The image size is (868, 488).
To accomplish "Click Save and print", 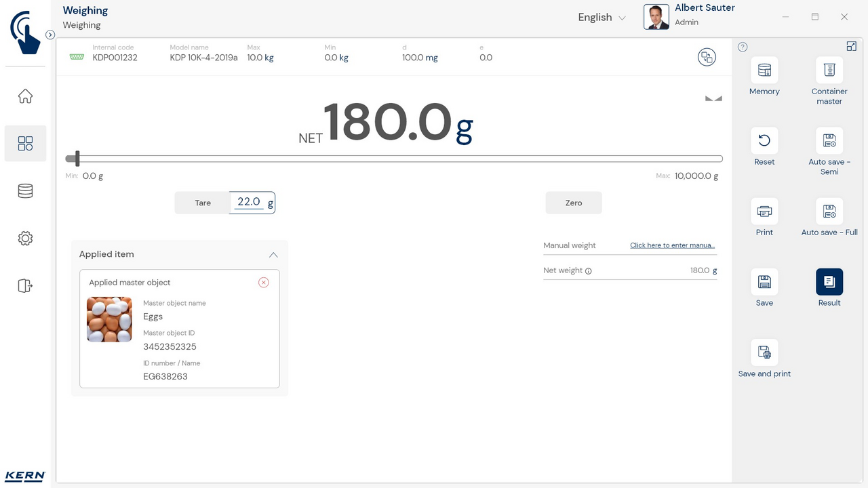I will click(x=764, y=352).
